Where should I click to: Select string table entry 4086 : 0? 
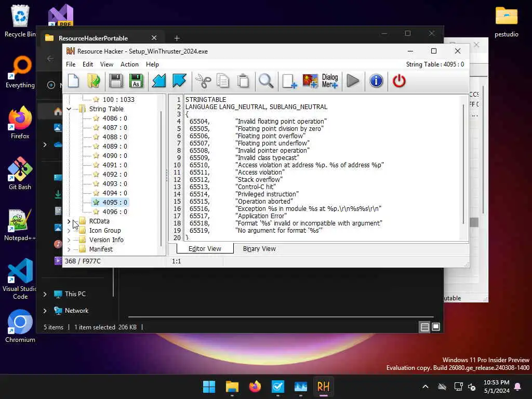tap(115, 118)
